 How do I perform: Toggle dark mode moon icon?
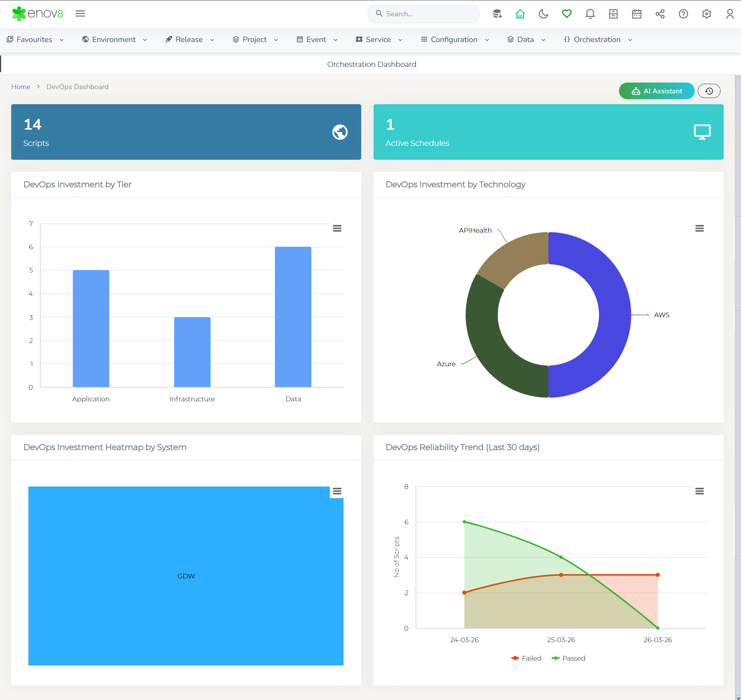543,14
